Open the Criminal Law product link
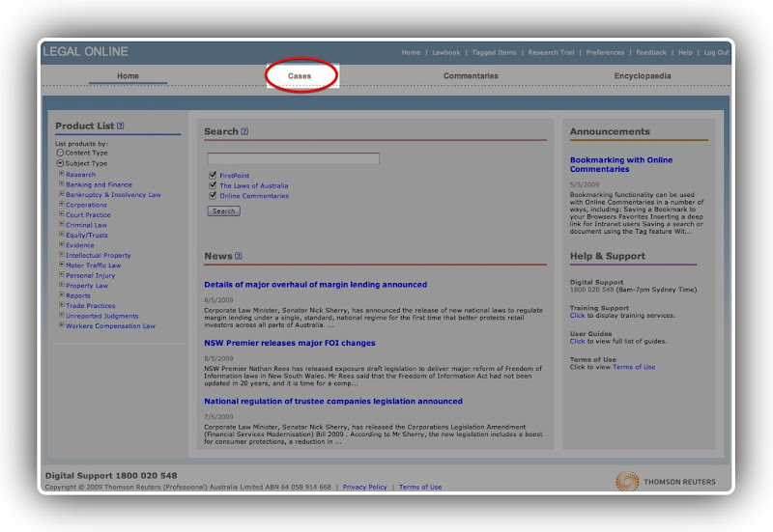This screenshot has width=773, height=532. tap(86, 225)
